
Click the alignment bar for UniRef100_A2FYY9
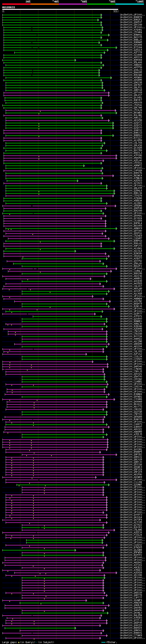tap(60, 53)
